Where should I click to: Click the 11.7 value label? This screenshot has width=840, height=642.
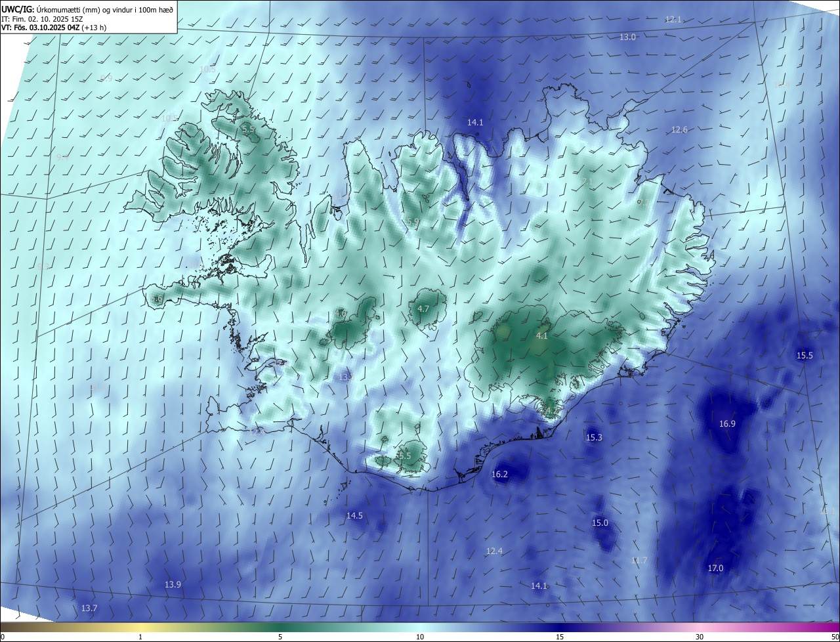pyautogui.click(x=639, y=560)
